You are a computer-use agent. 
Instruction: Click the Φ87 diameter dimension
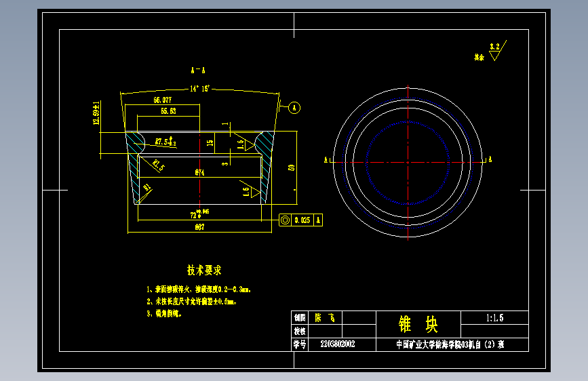[199, 227]
